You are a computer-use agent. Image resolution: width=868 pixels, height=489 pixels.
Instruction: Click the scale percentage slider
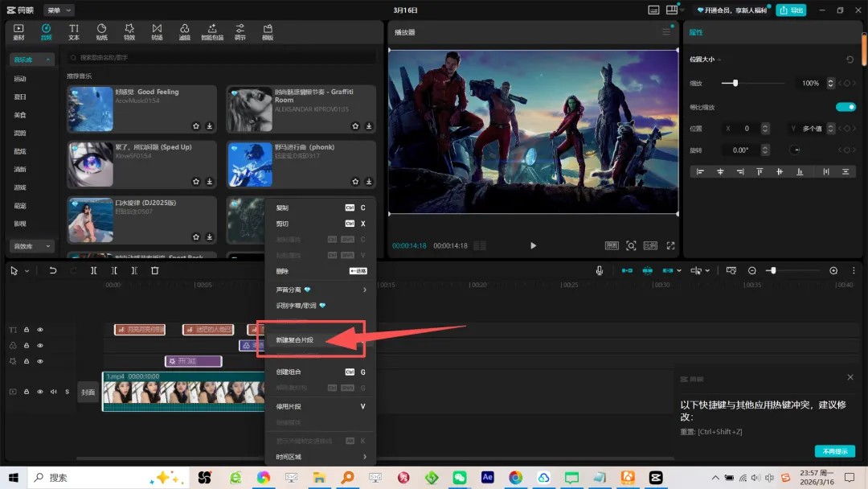(x=753, y=83)
